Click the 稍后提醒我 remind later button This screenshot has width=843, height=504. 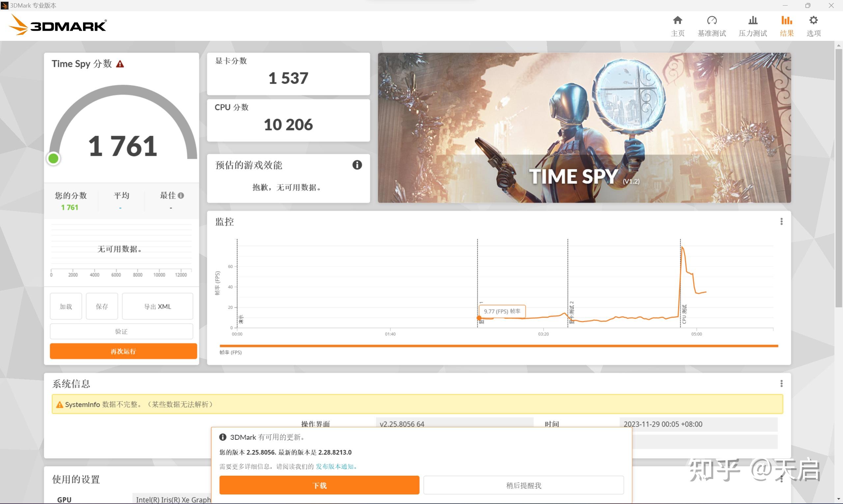point(524,485)
